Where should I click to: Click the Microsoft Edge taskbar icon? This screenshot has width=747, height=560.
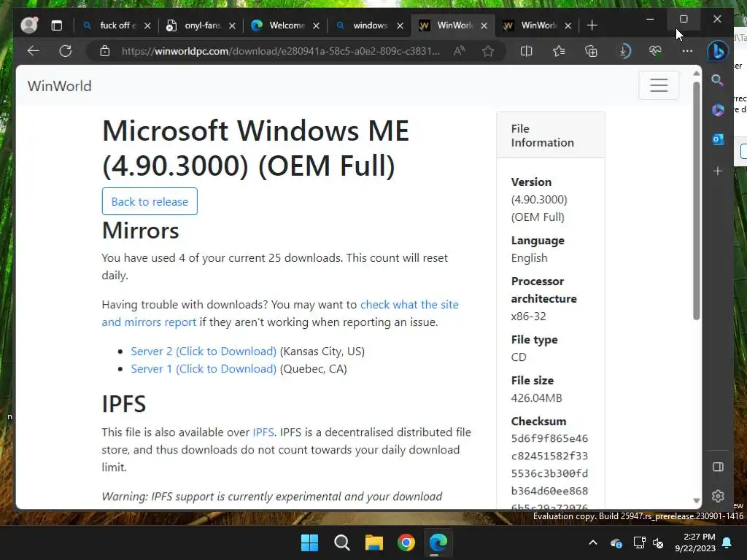coord(438,542)
